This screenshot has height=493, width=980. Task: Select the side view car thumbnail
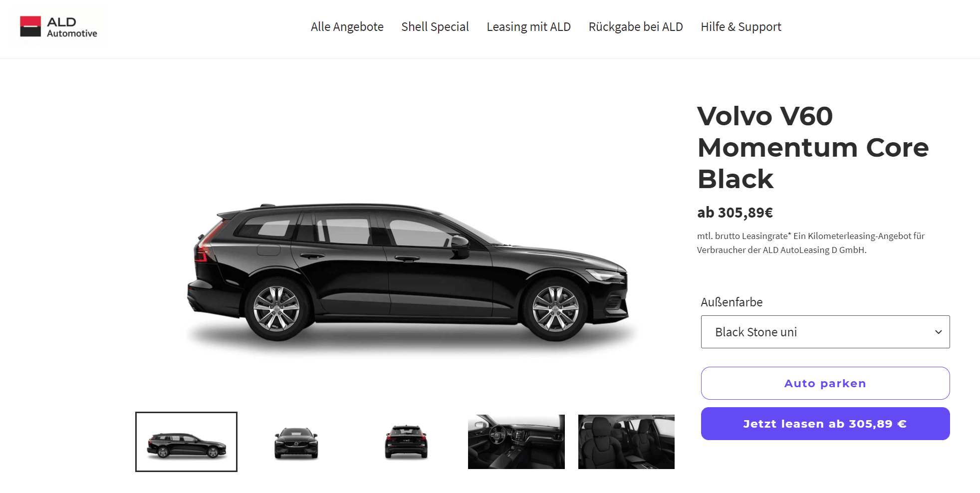click(x=186, y=442)
